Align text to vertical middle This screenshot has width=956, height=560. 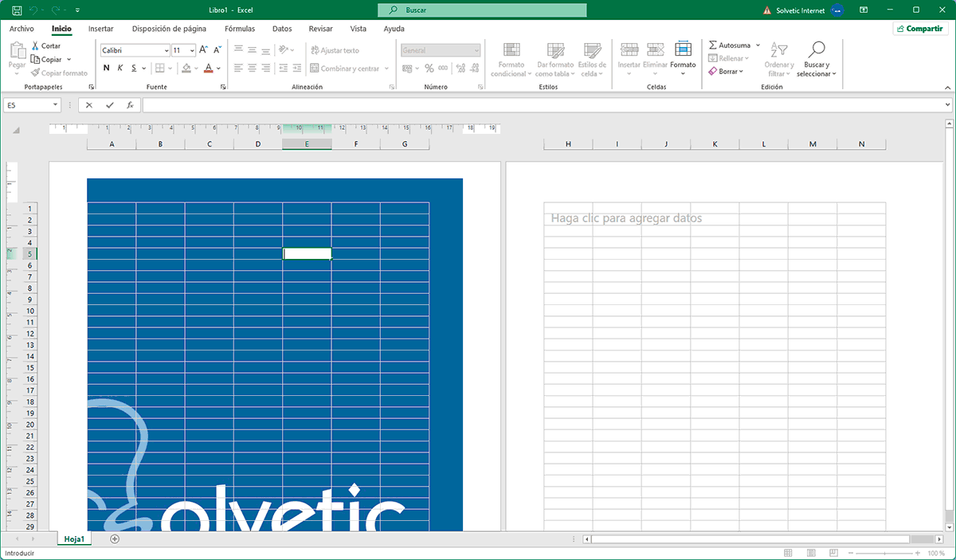(252, 49)
